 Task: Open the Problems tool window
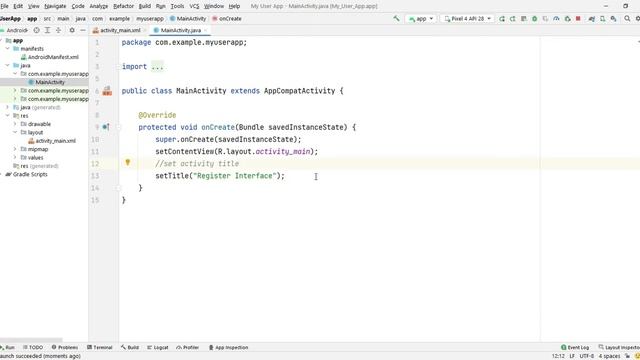coord(64,347)
